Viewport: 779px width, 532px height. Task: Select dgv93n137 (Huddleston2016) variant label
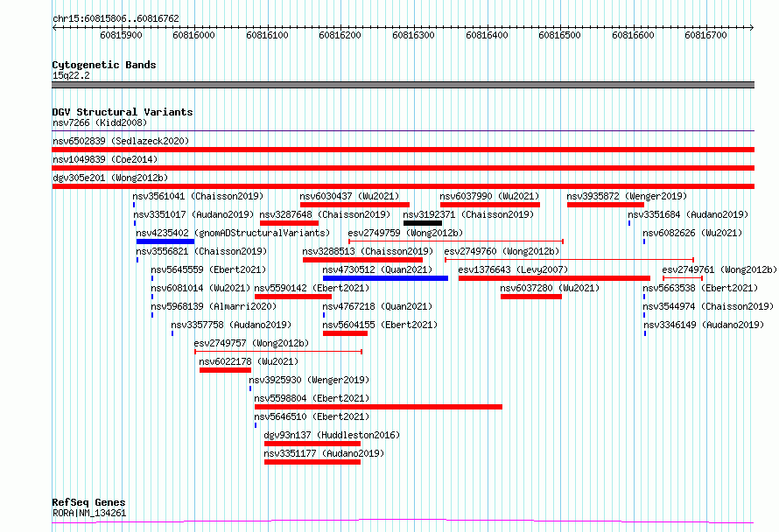pos(332,435)
